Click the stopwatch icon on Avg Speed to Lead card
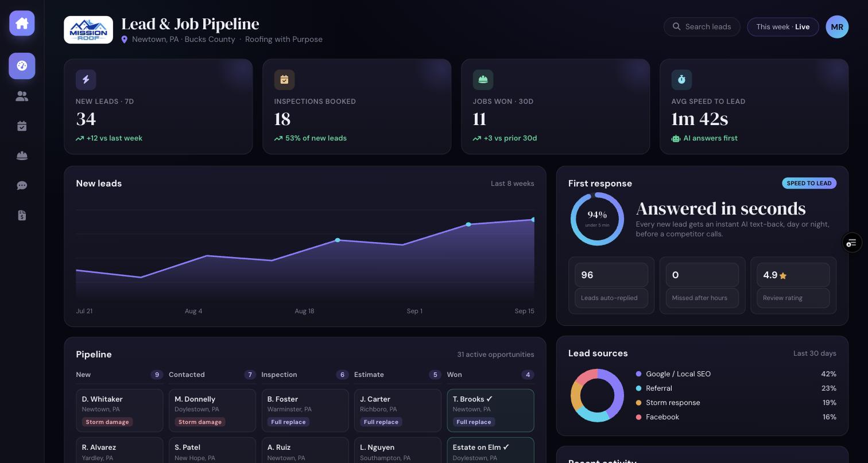The image size is (868, 463). coord(681,80)
